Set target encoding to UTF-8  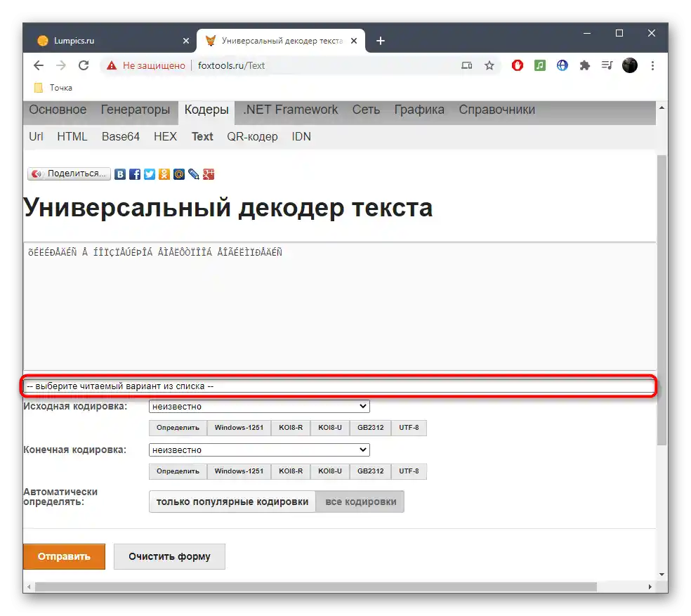tap(409, 471)
